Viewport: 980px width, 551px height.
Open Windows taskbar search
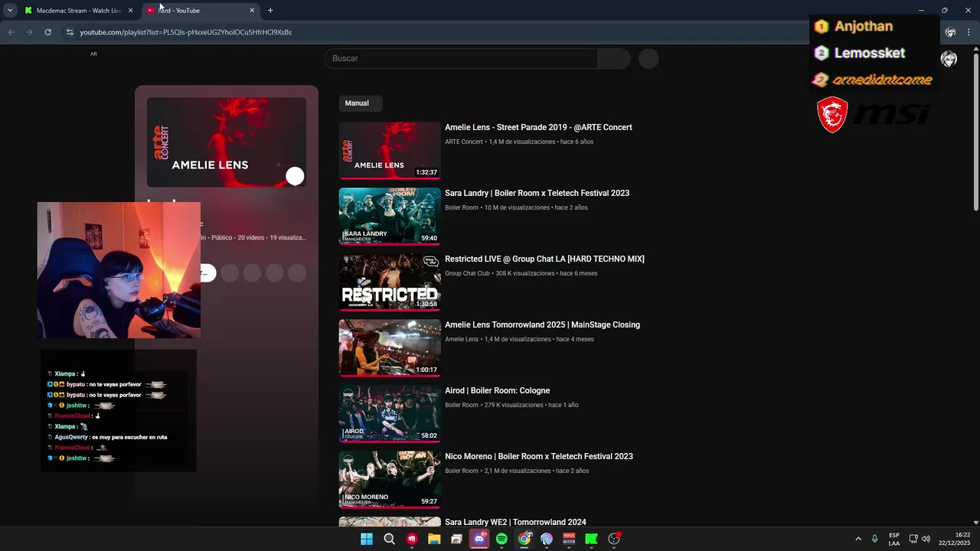389,539
